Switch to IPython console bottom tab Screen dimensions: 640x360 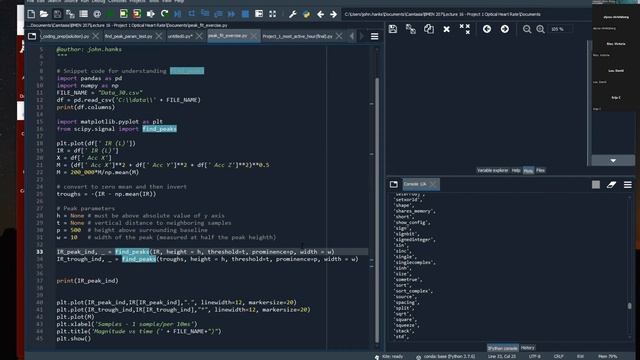(503, 348)
